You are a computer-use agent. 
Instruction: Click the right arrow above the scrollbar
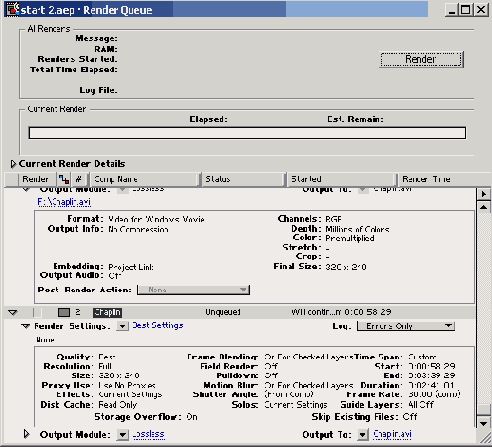(x=484, y=194)
